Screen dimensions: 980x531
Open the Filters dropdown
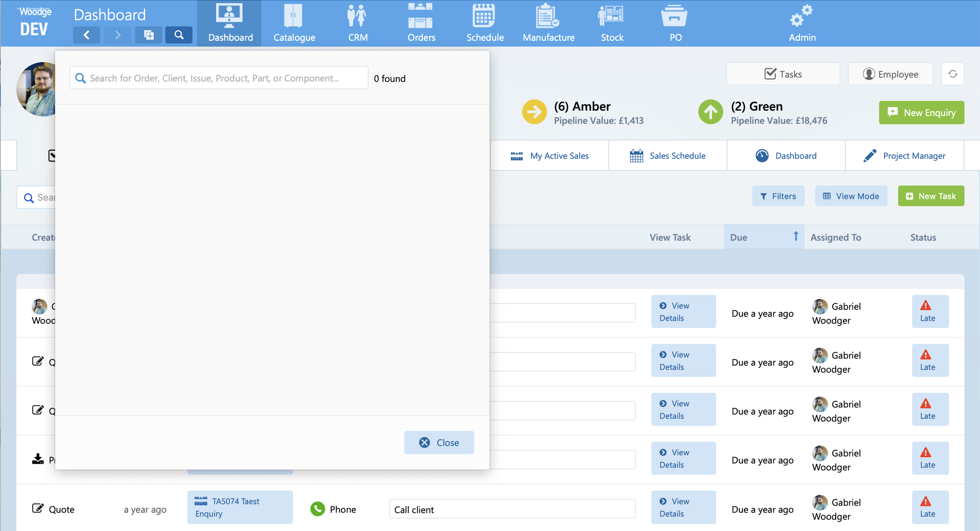tap(778, 196)
